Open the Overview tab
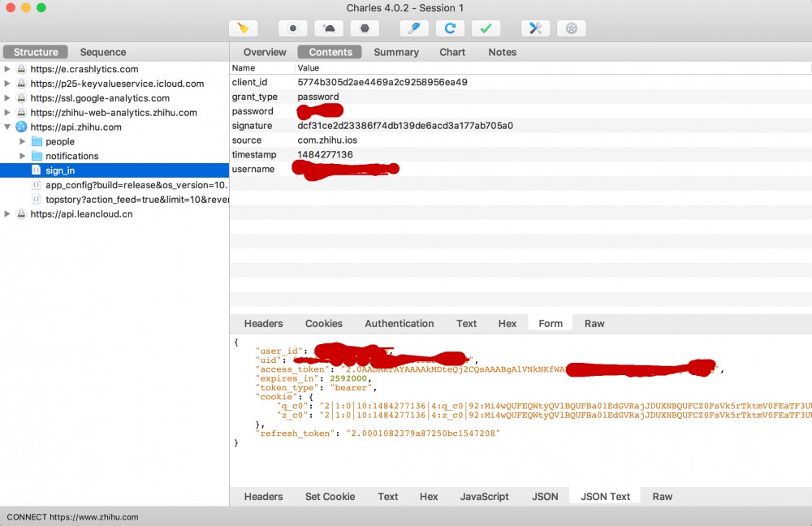 click(x=265, y=52)
